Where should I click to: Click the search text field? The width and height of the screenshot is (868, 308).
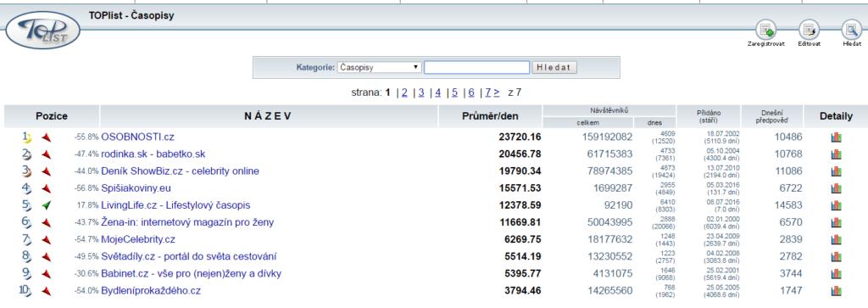pyautogui.click(x=476, y=68)
